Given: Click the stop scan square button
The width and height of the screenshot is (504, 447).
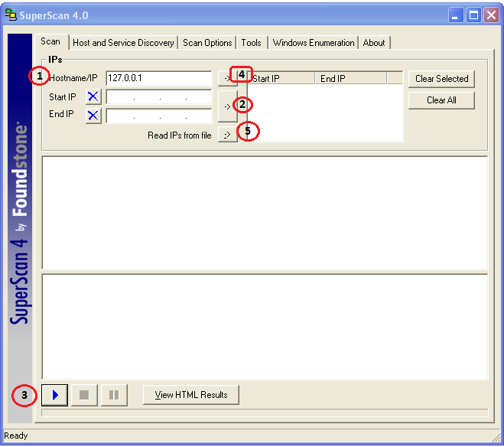Looking at the screenshot, I should click(84, 395).
